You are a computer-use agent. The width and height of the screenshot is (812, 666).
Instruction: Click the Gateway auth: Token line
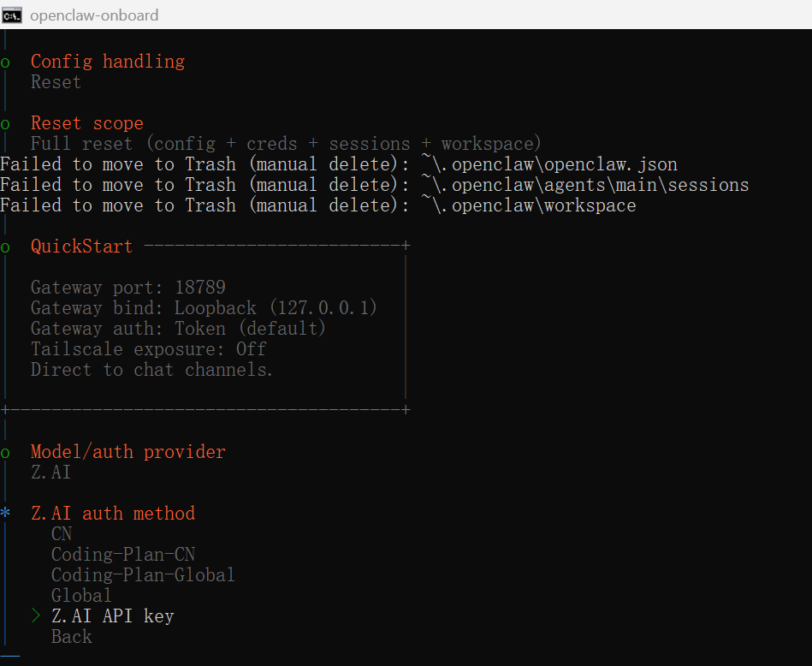tap(178, 329)
